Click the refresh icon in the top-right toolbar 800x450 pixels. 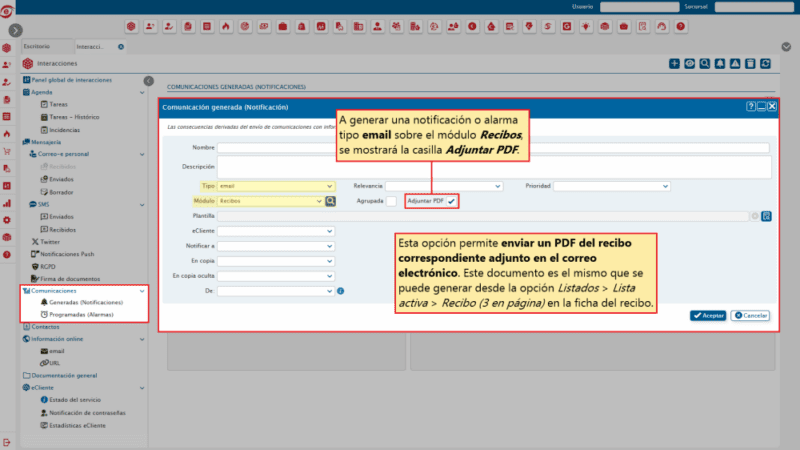765,63
